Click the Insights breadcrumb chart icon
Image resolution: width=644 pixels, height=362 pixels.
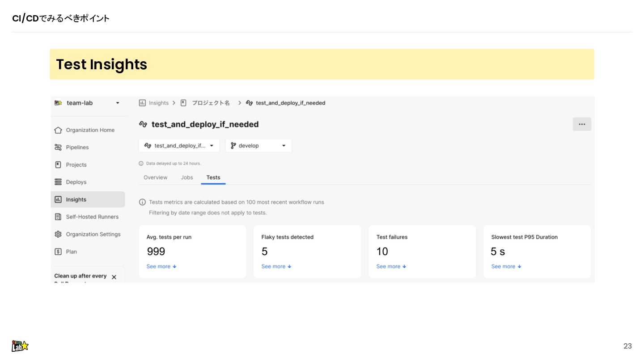(x=142, y=103)
